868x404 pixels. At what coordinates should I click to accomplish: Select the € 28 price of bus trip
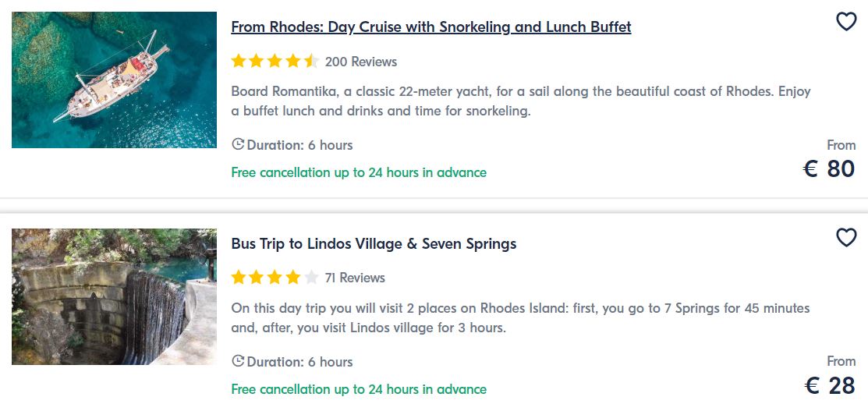click(830, 386)
